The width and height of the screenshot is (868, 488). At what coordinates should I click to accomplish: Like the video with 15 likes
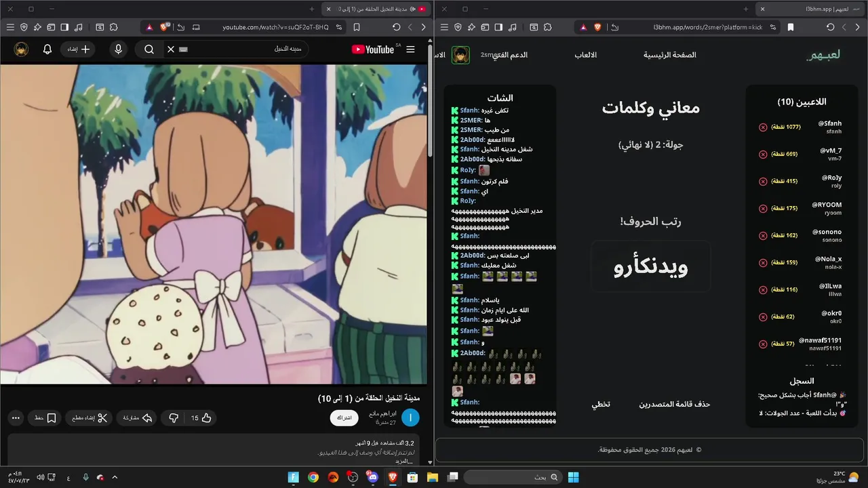[200, 418]
